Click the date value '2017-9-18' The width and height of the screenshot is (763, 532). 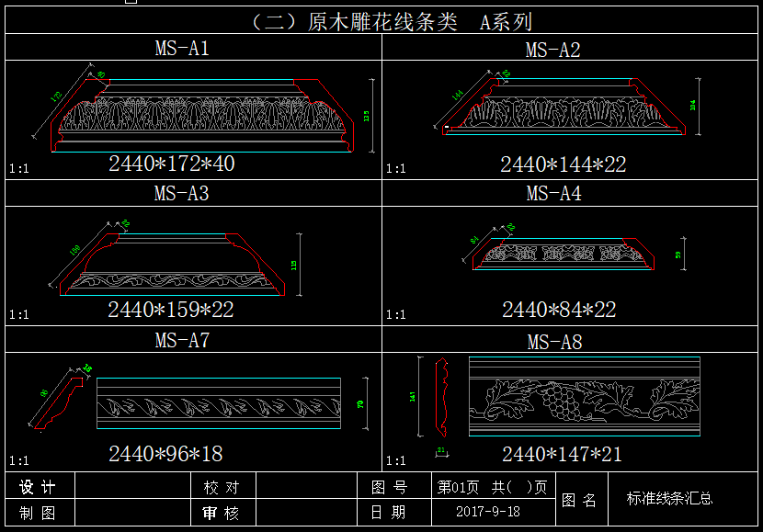pyautogui.click(x=488, y=512)
